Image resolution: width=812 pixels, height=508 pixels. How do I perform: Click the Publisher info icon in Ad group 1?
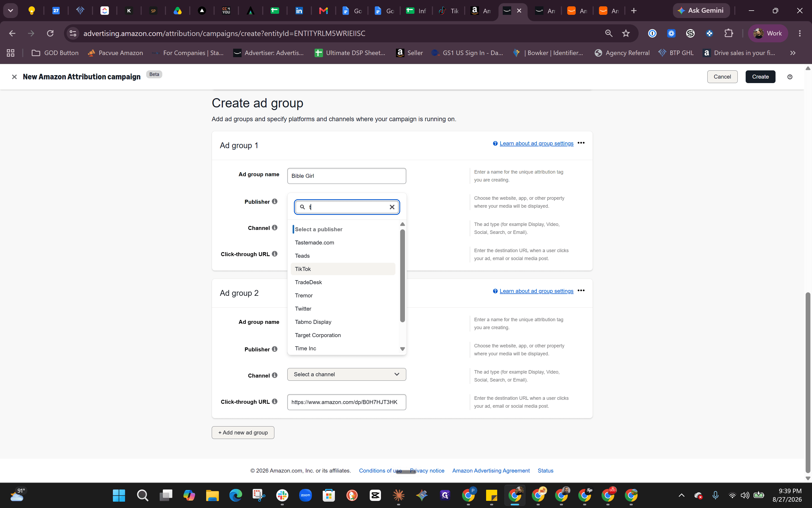274,201
